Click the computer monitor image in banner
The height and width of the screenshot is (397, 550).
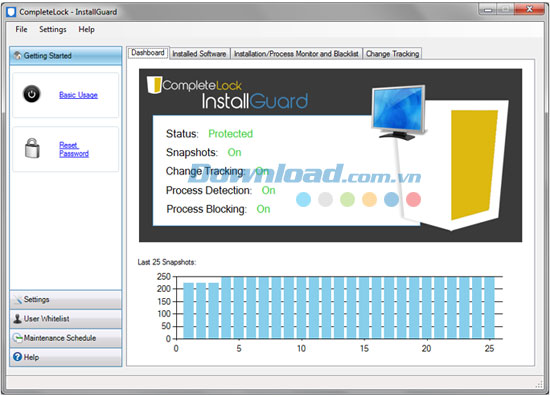[399, 112]
